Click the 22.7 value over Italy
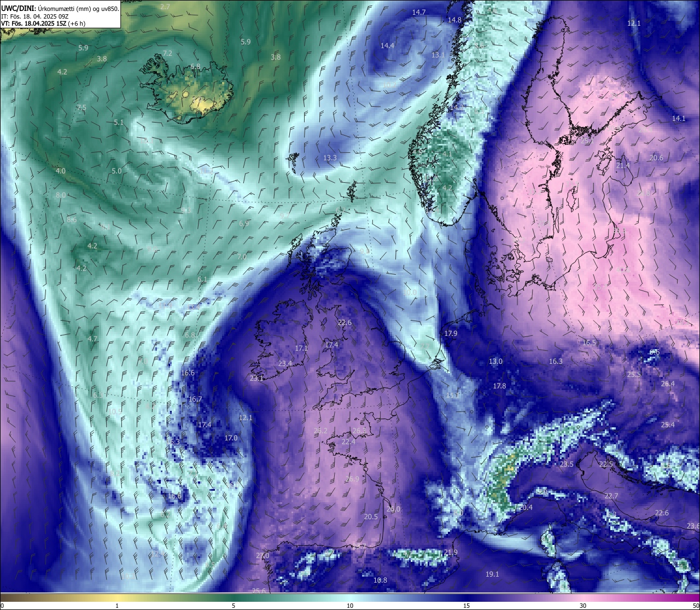The height and width of the screenshot is (610, 700). pyautogui.click(x=611, y=496)
